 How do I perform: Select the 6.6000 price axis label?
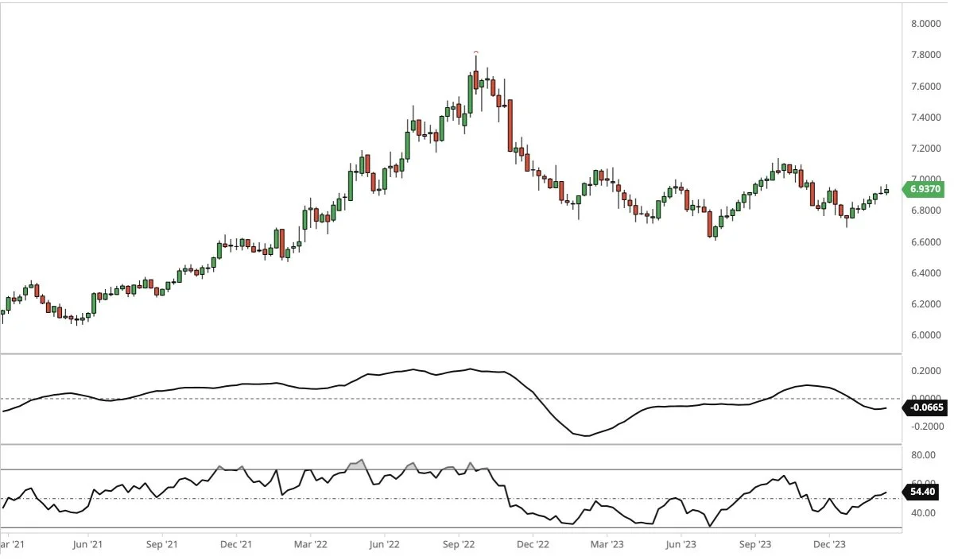tap(926, 241)
